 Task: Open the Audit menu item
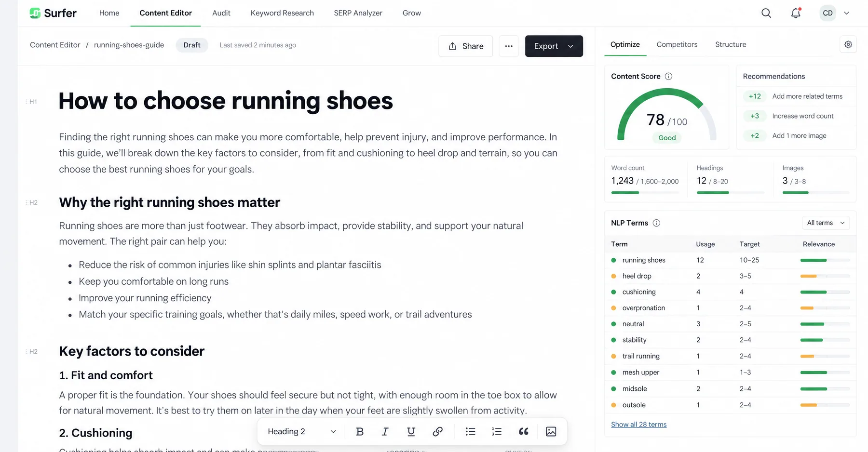[221, 13]
